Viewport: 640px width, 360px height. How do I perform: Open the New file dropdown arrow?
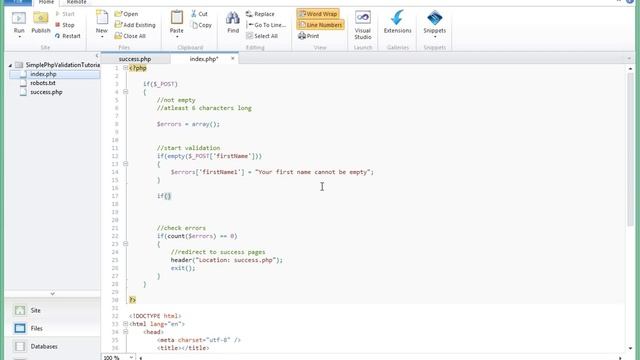click(102, 37)
